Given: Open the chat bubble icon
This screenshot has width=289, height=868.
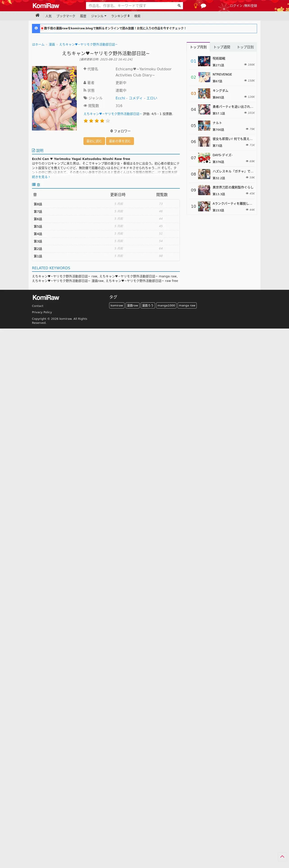Looking at the screenshot, I should (203, 6).
